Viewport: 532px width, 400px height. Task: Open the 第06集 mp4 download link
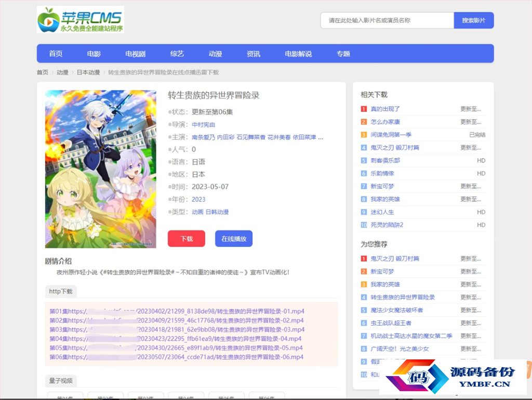[177, 357]
